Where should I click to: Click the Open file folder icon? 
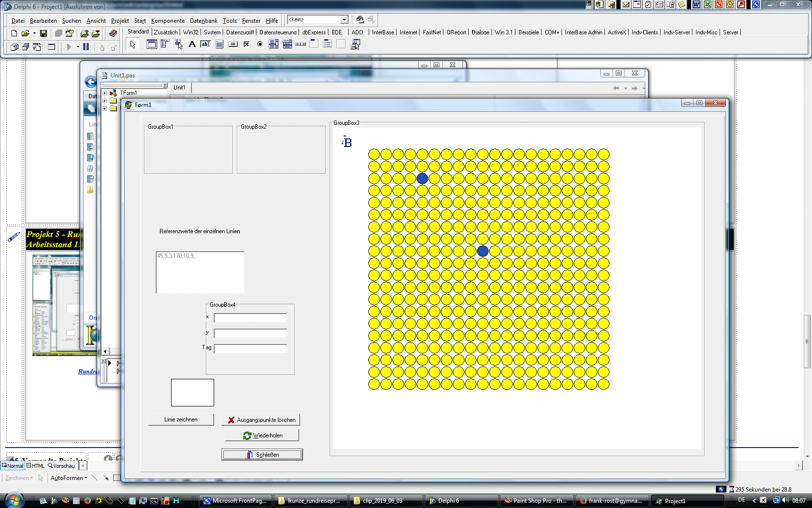click(x=25, y=33)
